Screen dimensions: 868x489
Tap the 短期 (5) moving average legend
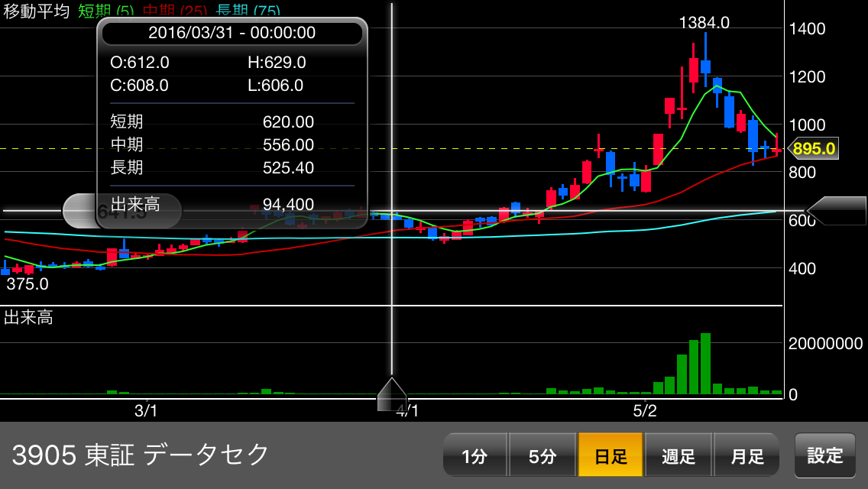pyautogui.click(x=105, y=11)
